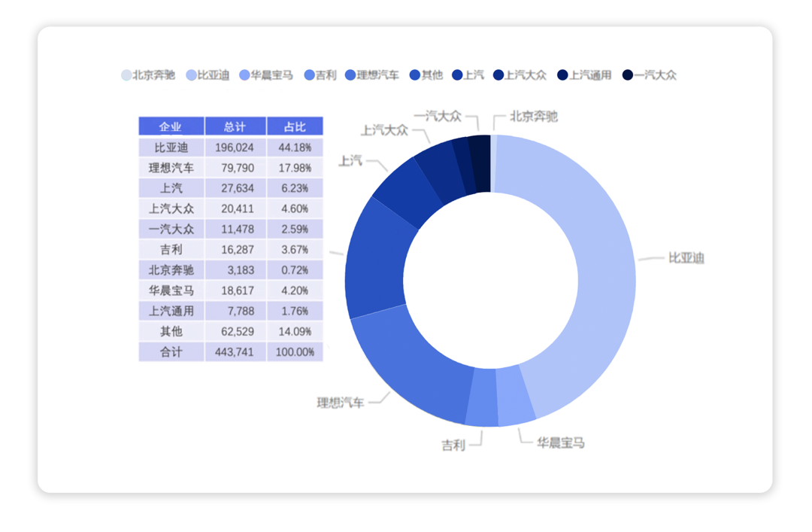Click the value 11,478
Screen dimensions: 812x532
(235, 230)
